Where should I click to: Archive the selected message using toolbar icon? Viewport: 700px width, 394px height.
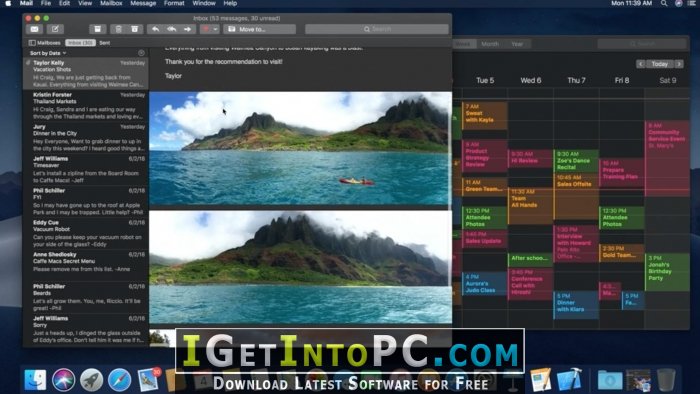[97, 29]
